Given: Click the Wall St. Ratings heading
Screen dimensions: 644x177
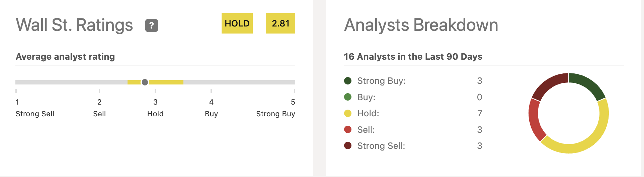Looking at the screenshot, I should click(74, 25).
